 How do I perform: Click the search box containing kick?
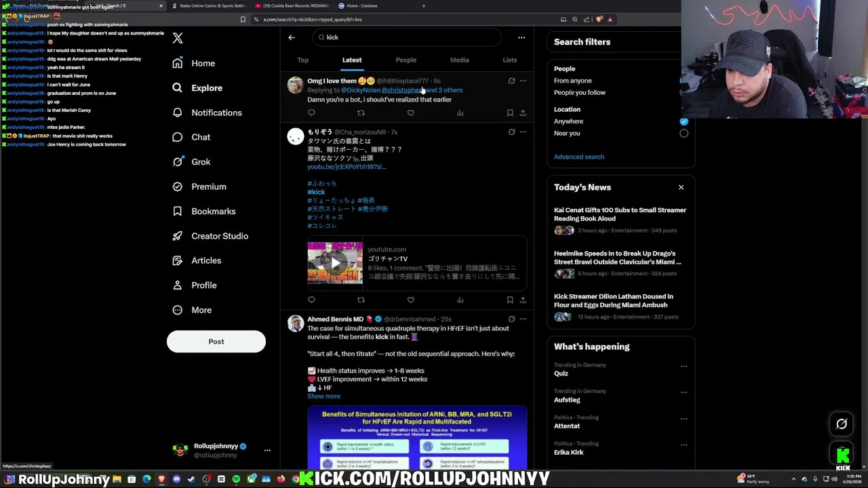407,37
